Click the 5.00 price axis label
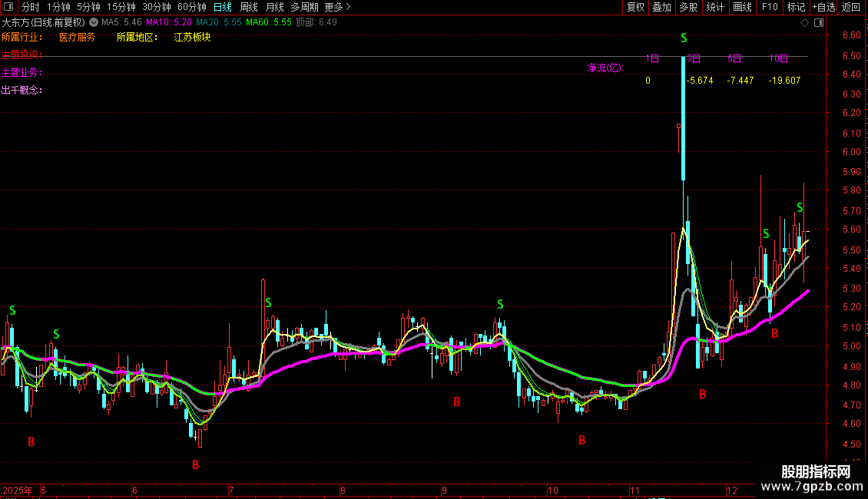The width and height of the screenshot is (868, 499). pos(851,346)
